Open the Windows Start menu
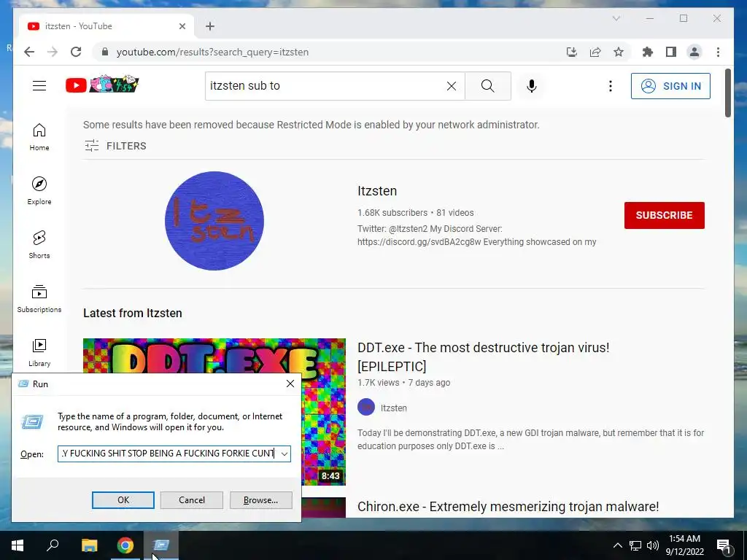 click(18, 545)
